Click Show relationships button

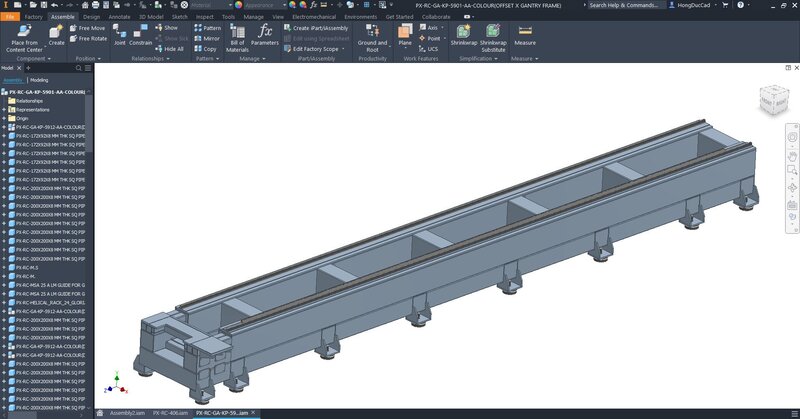pyautogui.click(x=171, y=28)
